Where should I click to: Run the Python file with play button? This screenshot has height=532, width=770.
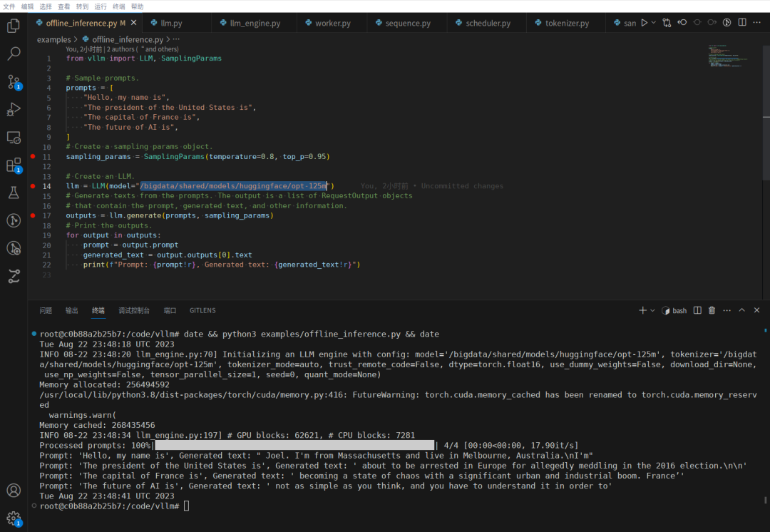645,23
